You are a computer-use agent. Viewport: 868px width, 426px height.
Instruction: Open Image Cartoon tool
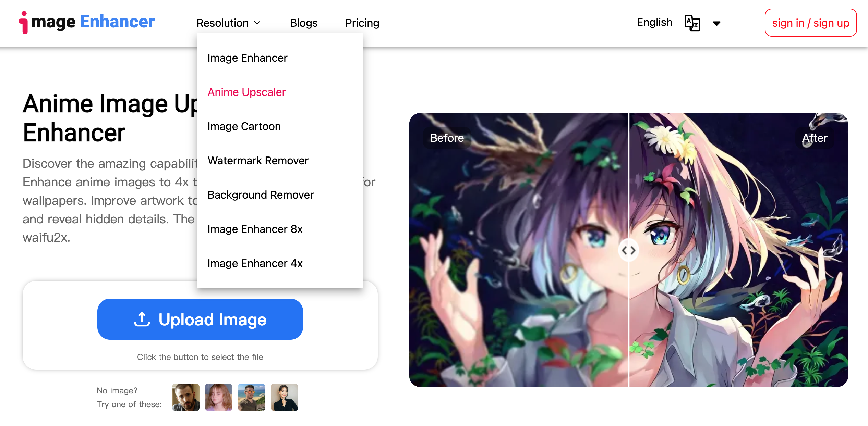(x=244, y=126)
